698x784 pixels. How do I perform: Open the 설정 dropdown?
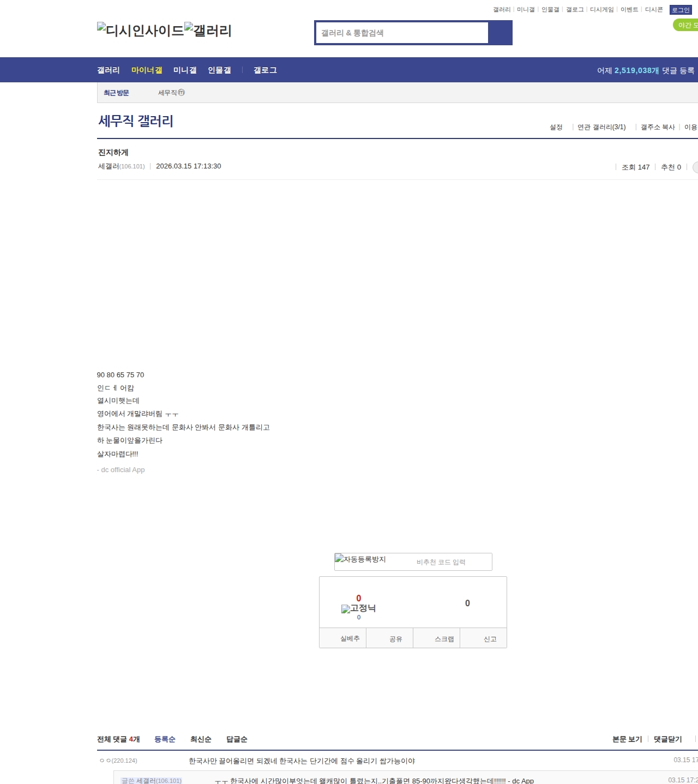(556, 127)
